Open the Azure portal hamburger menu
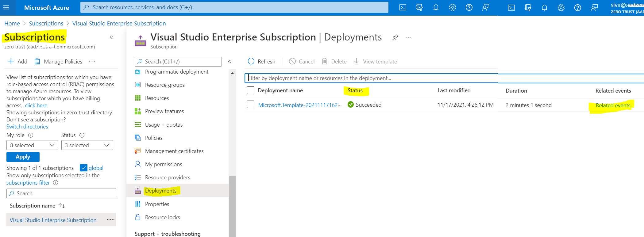The height and width of the screenshot is (237, 644). [6, 7]
